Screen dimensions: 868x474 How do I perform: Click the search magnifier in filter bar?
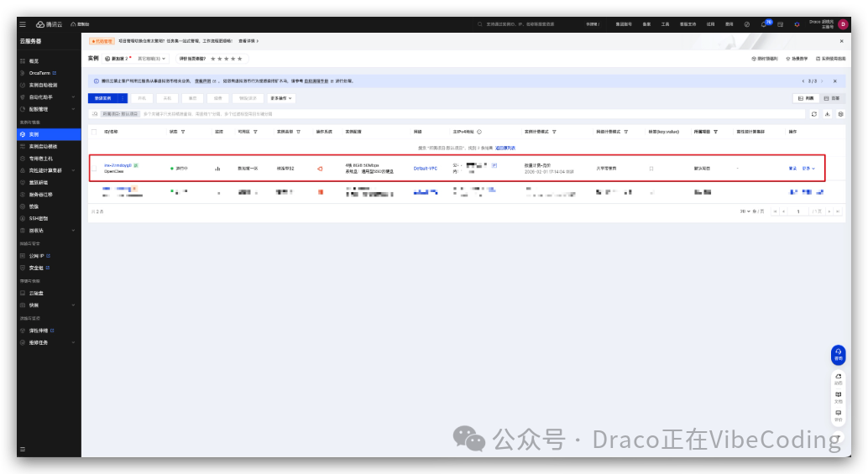coord(95,114)
